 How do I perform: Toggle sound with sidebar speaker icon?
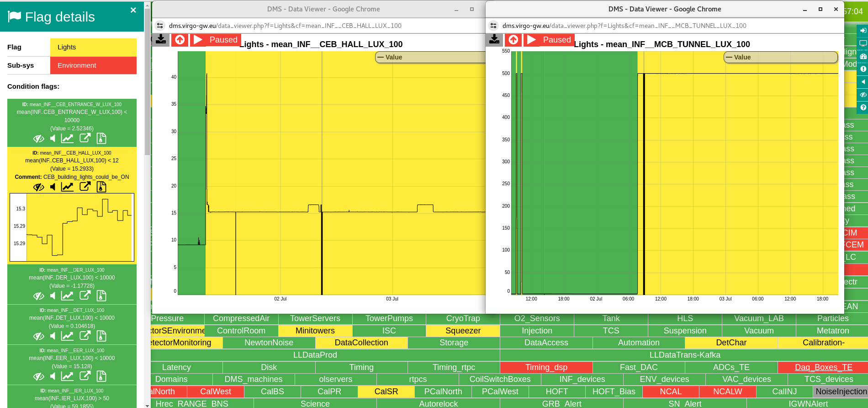(863, 82)
